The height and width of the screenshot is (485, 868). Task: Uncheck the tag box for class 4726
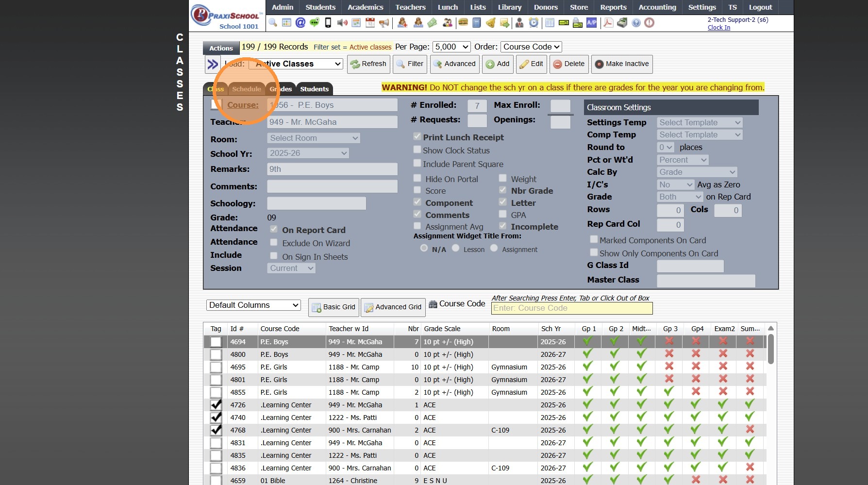[216, 405]
